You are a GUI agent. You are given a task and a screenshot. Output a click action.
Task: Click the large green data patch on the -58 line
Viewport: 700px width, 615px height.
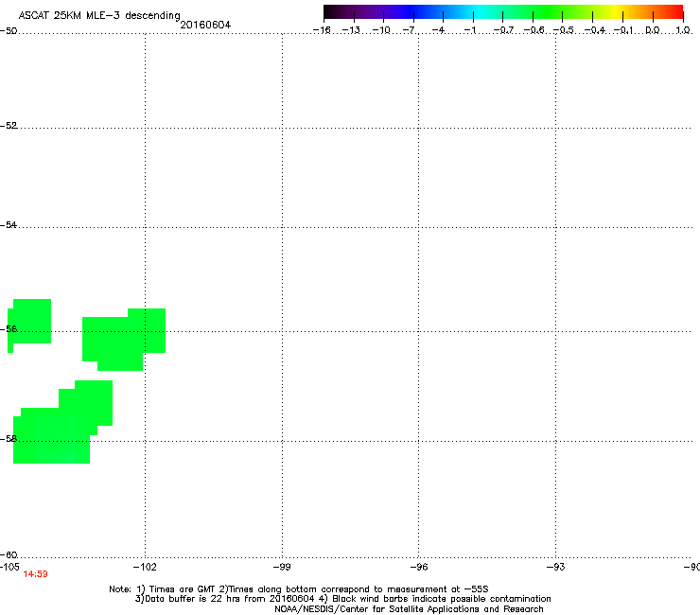[x=62, y=422]
